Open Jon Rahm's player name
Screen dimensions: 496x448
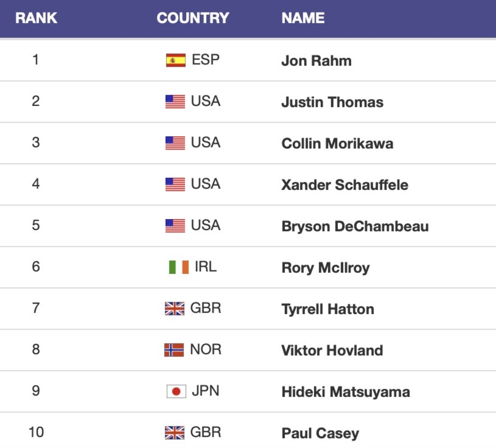pos(316,61)
